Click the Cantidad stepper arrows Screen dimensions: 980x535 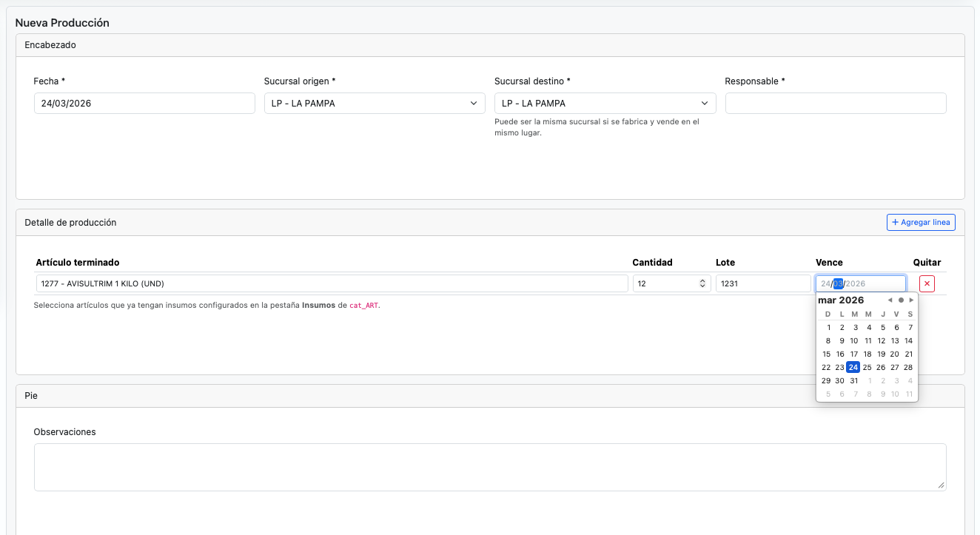point(702,283)
